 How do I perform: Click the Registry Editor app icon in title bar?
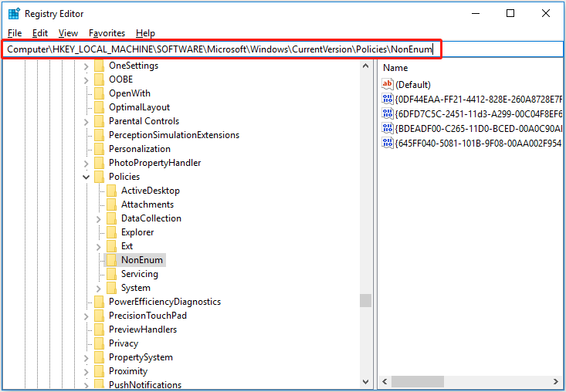tap(14, 14)
